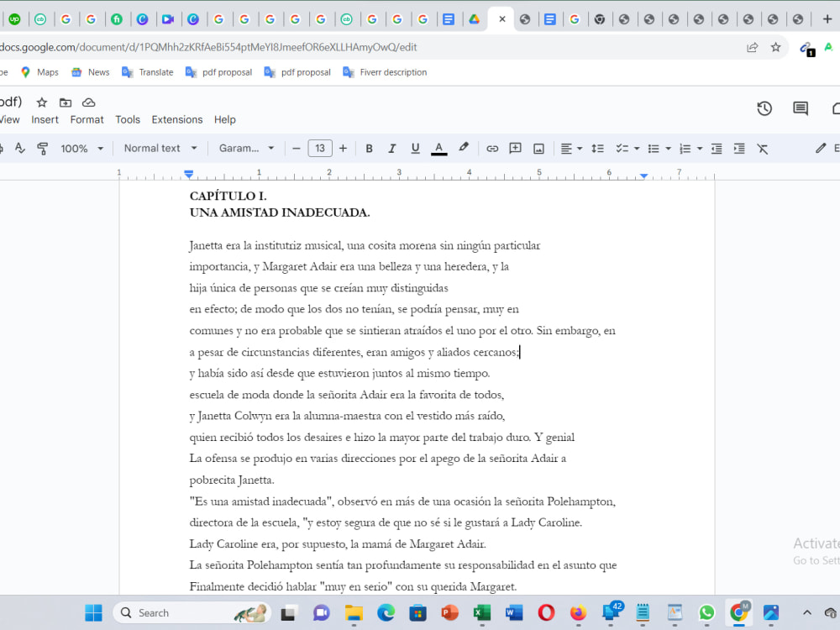Activate the paint format tool
The image size is (840, 630).
tap(43, 149)
